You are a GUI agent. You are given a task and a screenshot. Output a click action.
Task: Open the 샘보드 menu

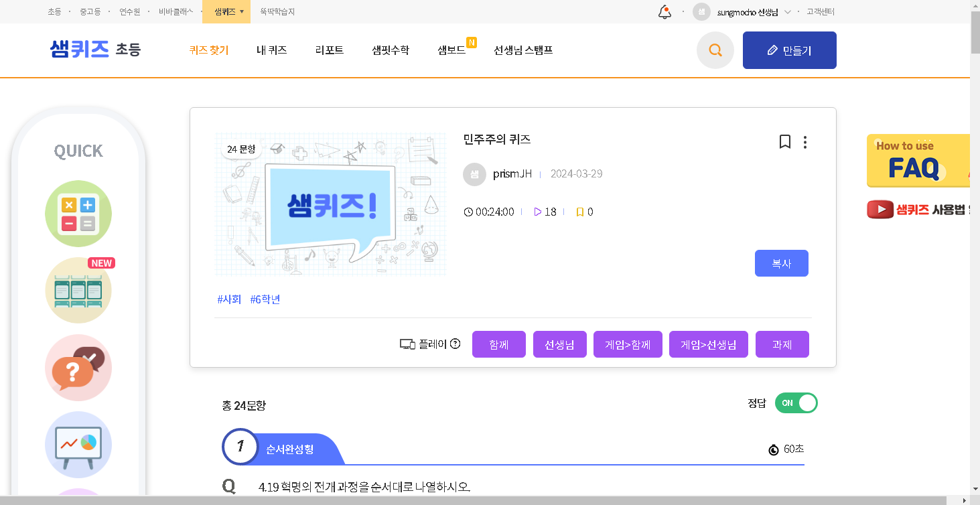point(451,50)
